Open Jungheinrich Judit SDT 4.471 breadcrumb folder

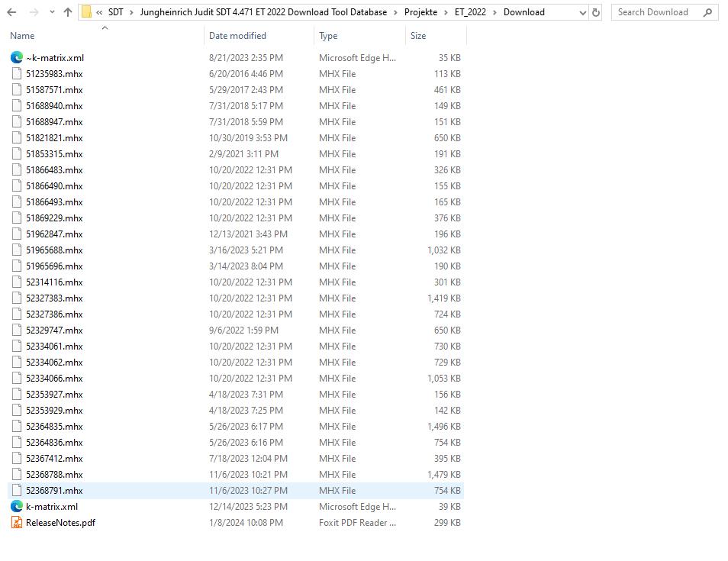(x=263, y=12)
